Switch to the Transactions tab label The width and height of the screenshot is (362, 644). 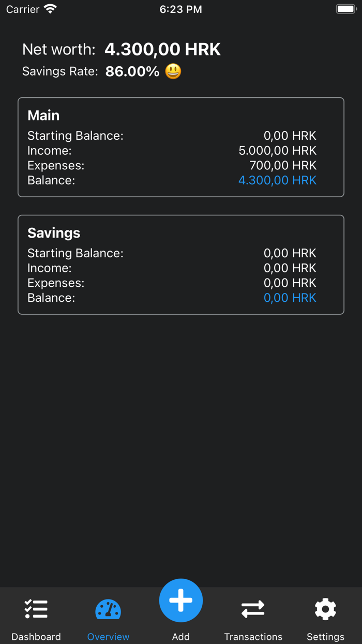coord(253,637)
